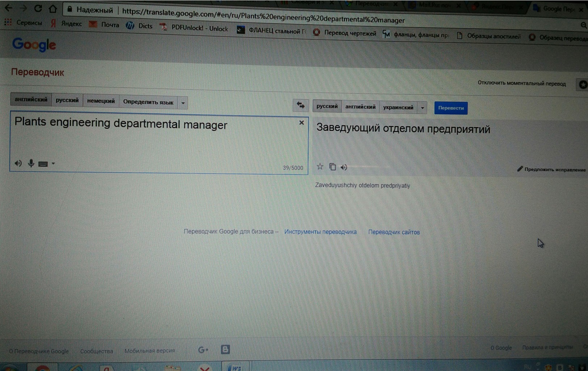Open the Образцы апостилей bookmark
588x371 pixels.
pos(489,36)
